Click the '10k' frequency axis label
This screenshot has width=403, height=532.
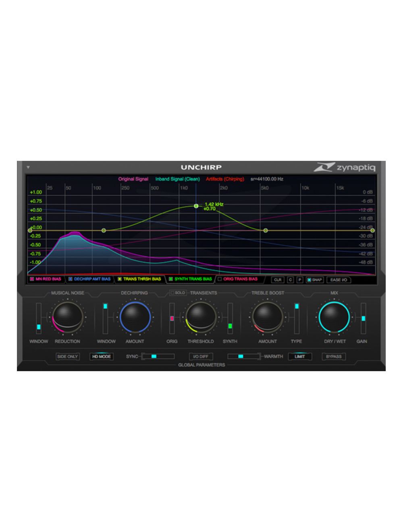tap(305, 188)
